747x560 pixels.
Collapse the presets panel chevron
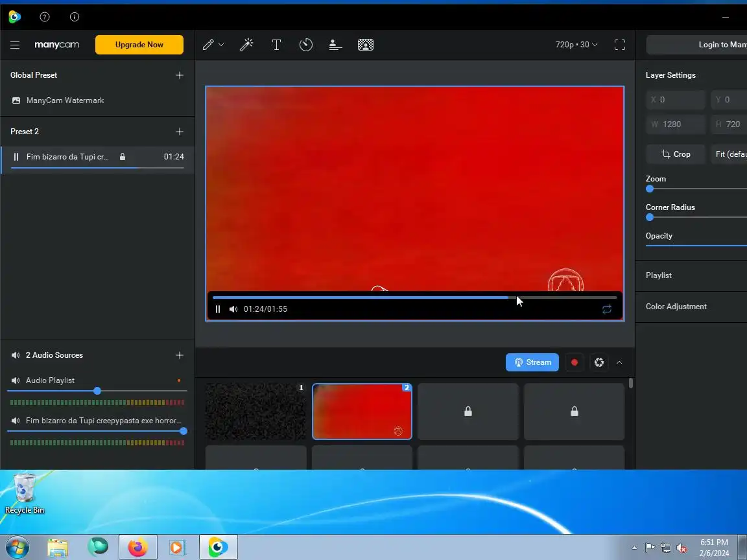(x=619, y=362)
